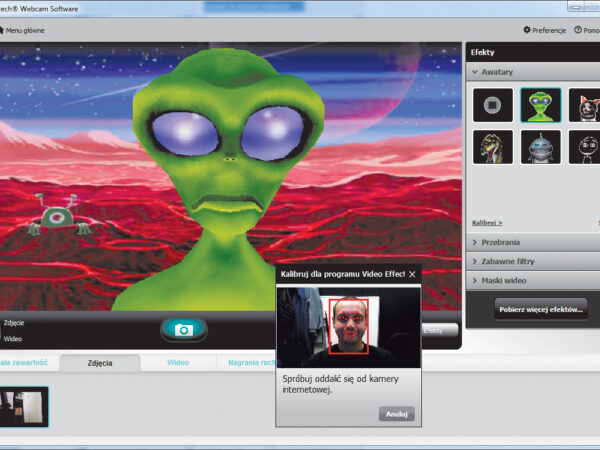Open the Kalibruj link
The image size is (600, 450).
pos(487,222)
